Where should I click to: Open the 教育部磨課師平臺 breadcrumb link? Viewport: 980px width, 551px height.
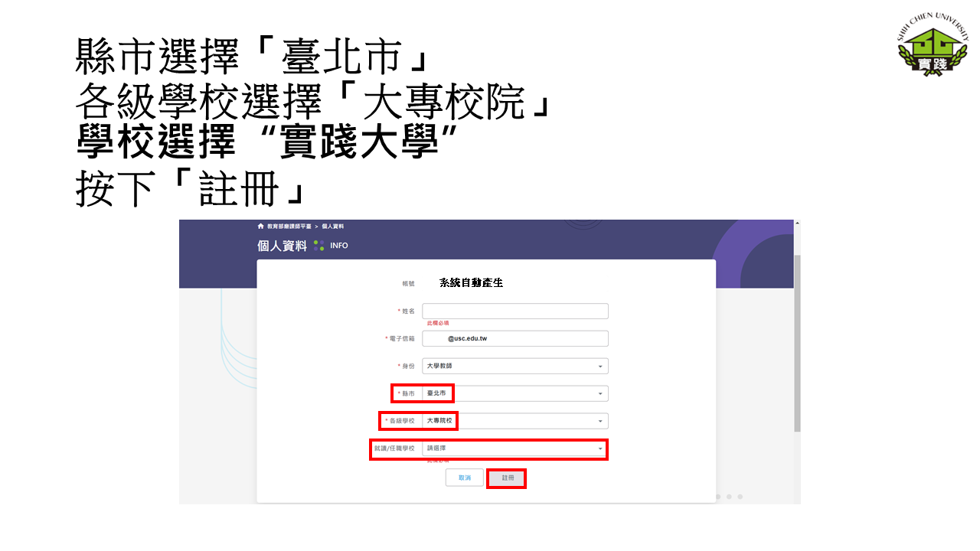coord(289,227)
